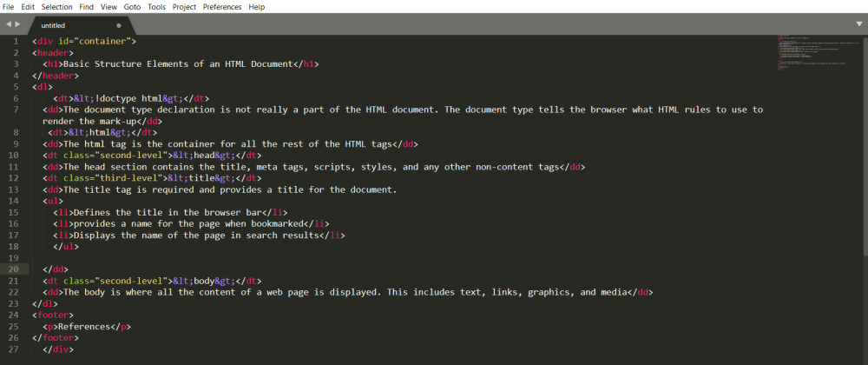Open the Goto menu
Viewport: 868px width, 365px height.
(x=132, y=7)
